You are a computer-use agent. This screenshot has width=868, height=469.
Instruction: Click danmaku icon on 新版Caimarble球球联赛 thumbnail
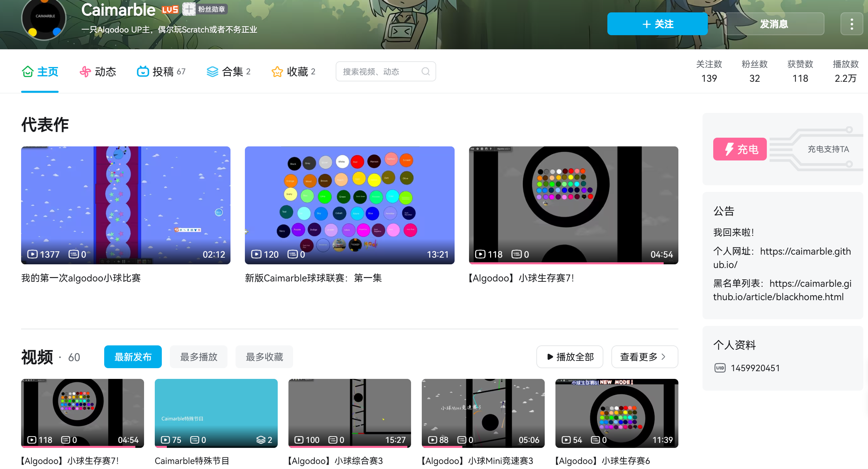pos(292,254)
